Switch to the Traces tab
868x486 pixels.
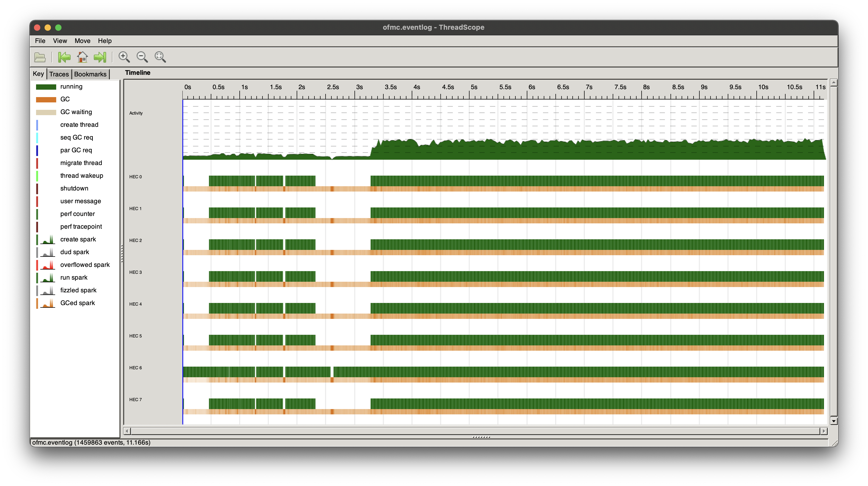(x=59, y=74)
